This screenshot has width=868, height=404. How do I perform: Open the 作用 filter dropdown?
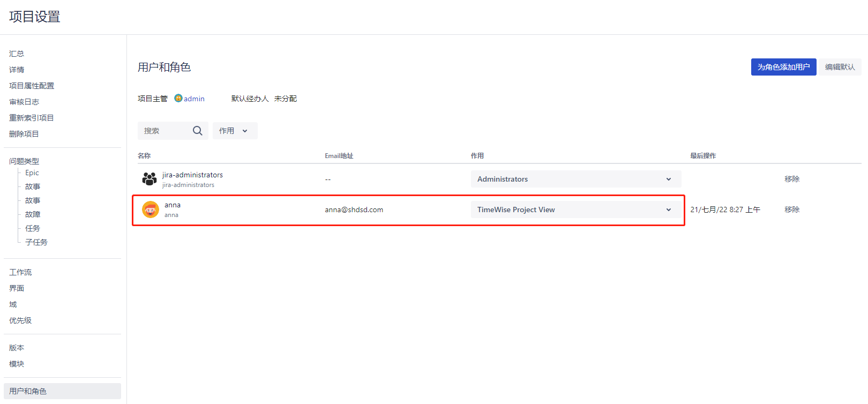pyautogui.click(x=235, y=131)
